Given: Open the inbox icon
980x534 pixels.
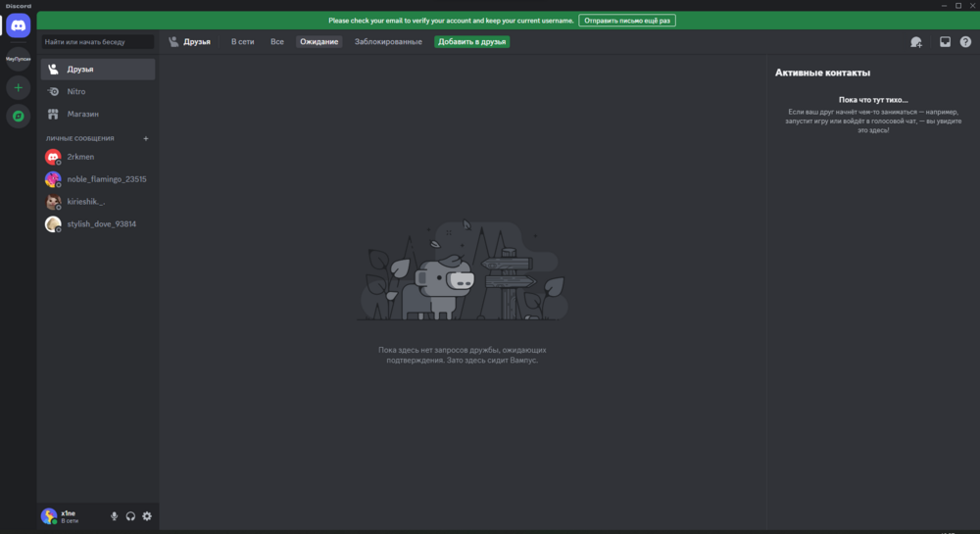Looking at the screenshot, I should [x=945, y=42].
